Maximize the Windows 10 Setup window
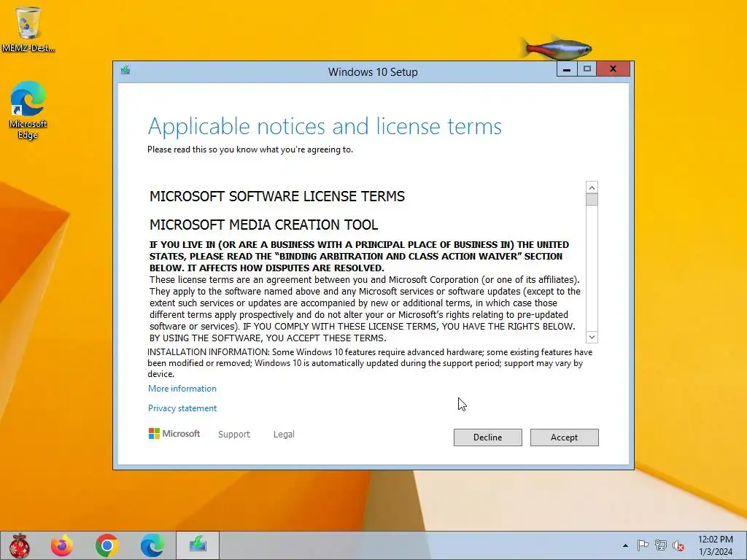Viewport: 747px width, 560px height. [587, 69]
